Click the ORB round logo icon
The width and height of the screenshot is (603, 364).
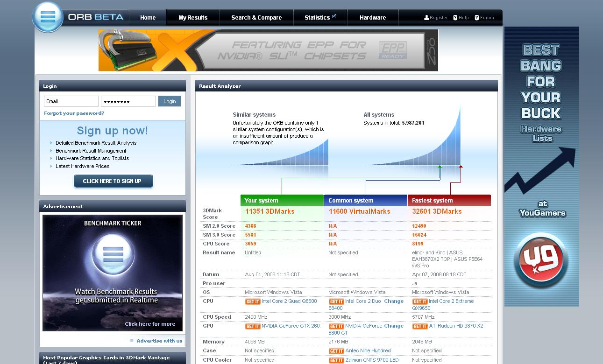(48, 17)
